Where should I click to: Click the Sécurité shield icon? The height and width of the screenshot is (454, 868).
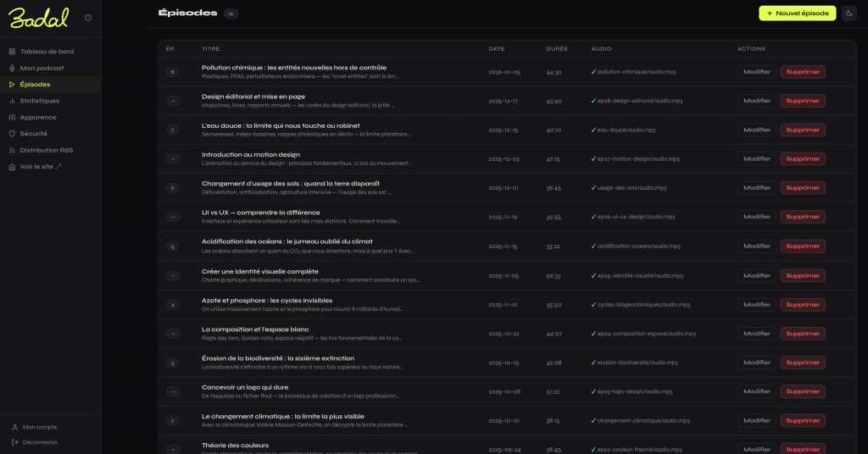(x=12, y=134)
